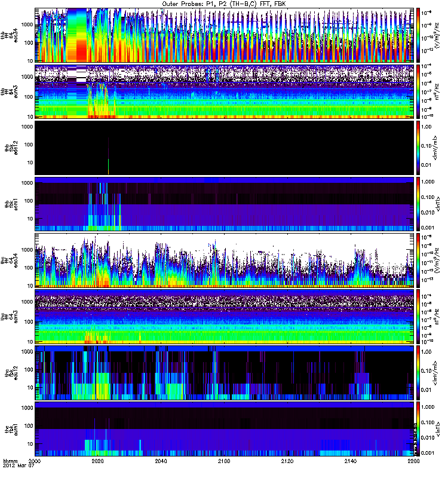Click the <|nT|> colorbar beside thb scm1 panel
448x478 pixels.
[x=418, y=204]
